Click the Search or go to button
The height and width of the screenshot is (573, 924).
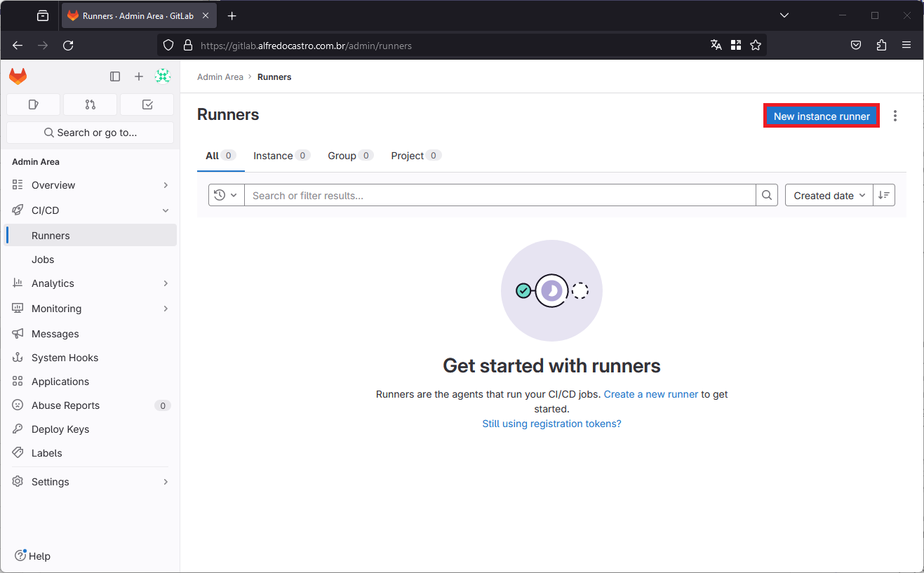point(90,133)
